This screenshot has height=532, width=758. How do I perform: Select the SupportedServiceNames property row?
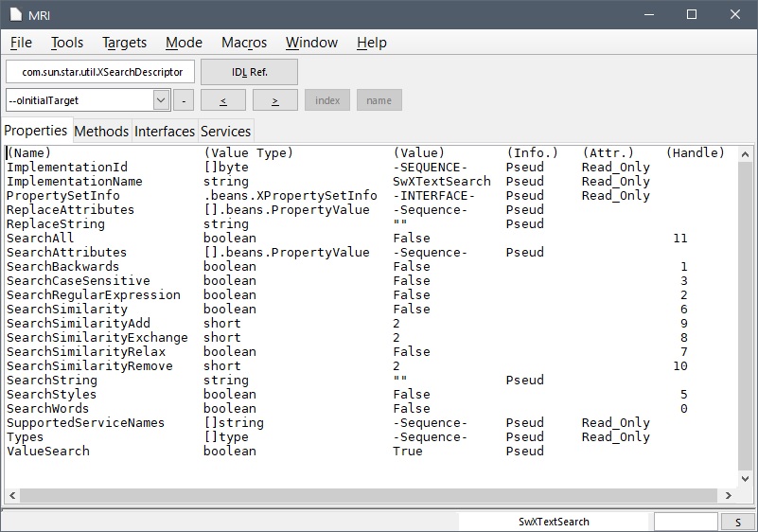point(371,423)
